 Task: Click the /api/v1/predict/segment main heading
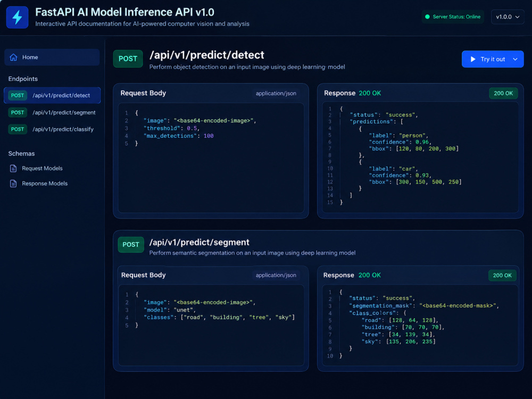point(199,242)
